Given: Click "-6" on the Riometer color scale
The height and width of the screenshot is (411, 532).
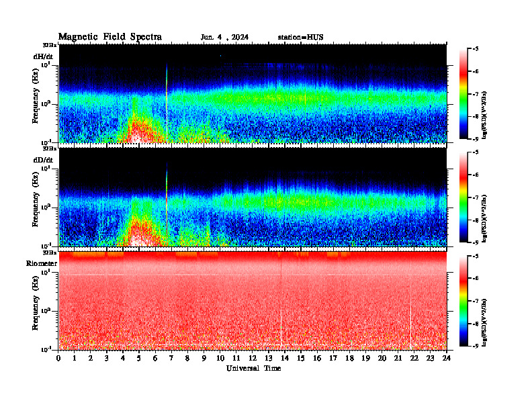Looking at the screenshot, I should coord(476,279).
